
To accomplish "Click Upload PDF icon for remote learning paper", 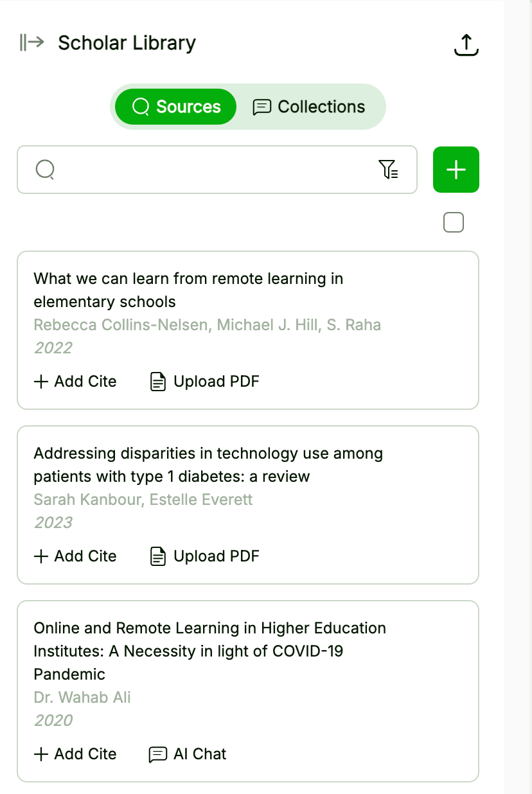I will coord(158,382).
